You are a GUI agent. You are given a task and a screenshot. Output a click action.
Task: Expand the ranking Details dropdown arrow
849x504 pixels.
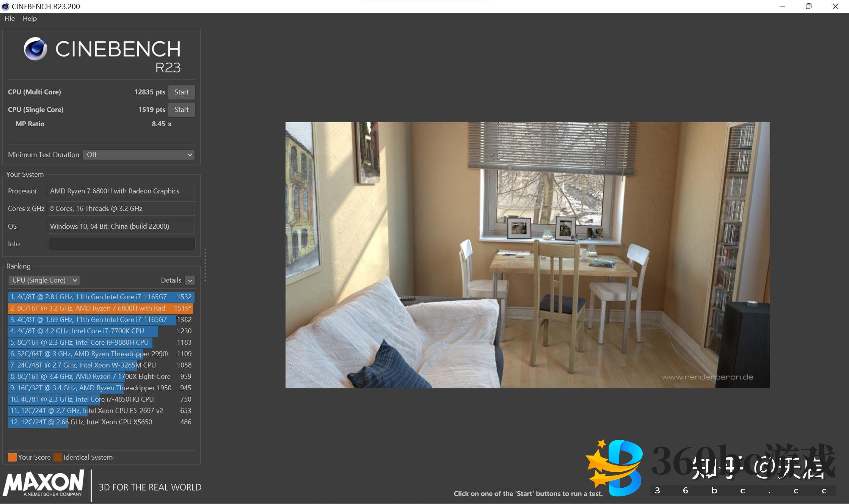tap(190, 280)
